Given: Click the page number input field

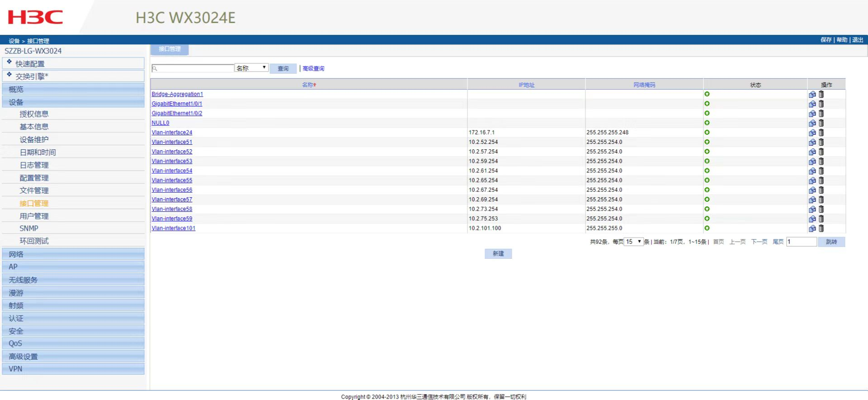Looking at the screenshot, I should [x=802, y=242].
